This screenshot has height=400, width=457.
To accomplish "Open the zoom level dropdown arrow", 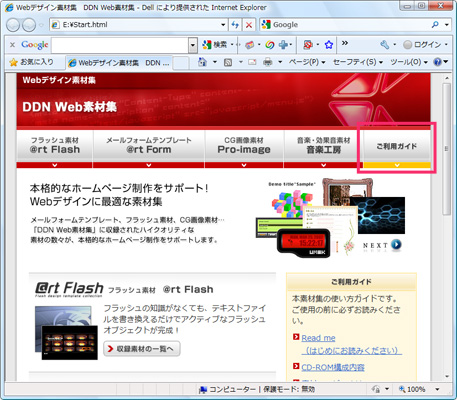I will (437, 389).
